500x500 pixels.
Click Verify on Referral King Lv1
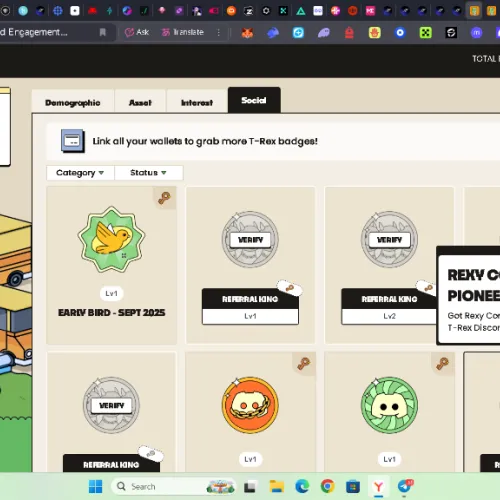pyautogui.click(x=250, y=240)
